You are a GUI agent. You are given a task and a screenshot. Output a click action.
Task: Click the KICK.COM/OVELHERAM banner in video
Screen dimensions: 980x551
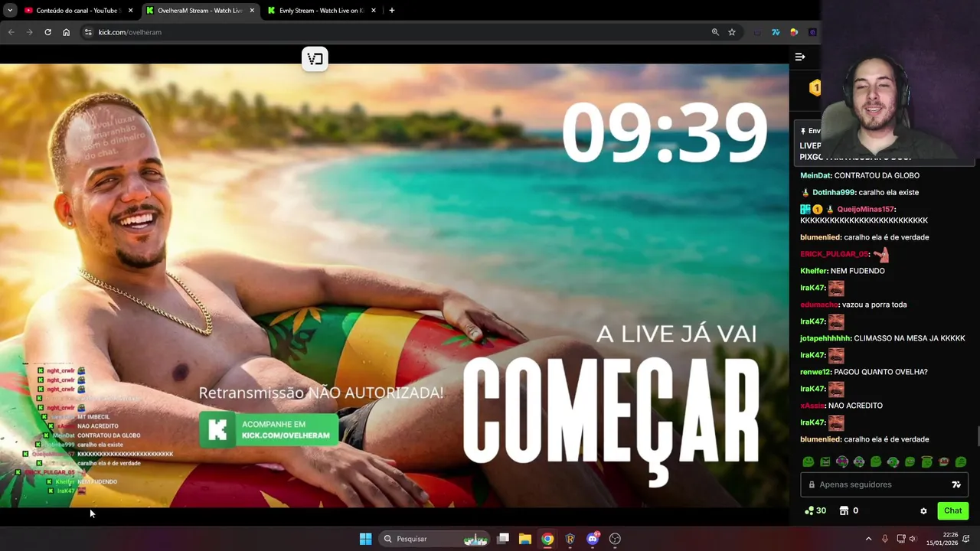pyautogui.click(x=268, y=429)
